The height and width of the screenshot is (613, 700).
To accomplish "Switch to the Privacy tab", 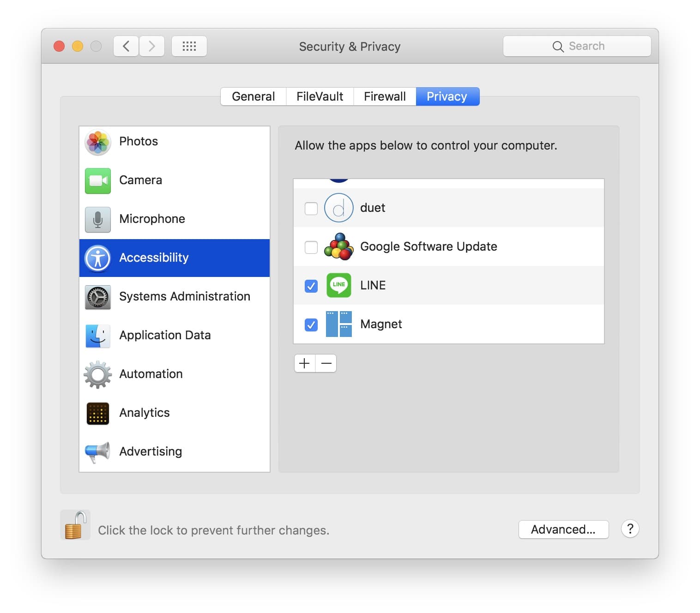I will pos(447,96).
